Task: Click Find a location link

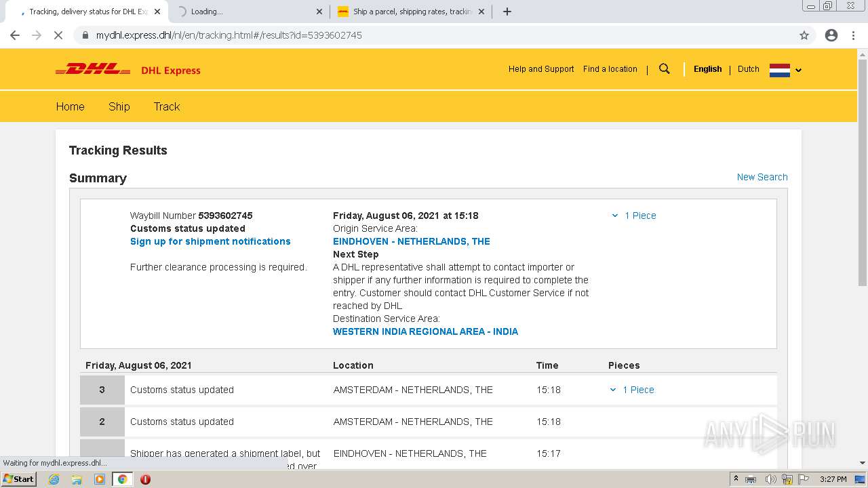Action: coord(610,69)
